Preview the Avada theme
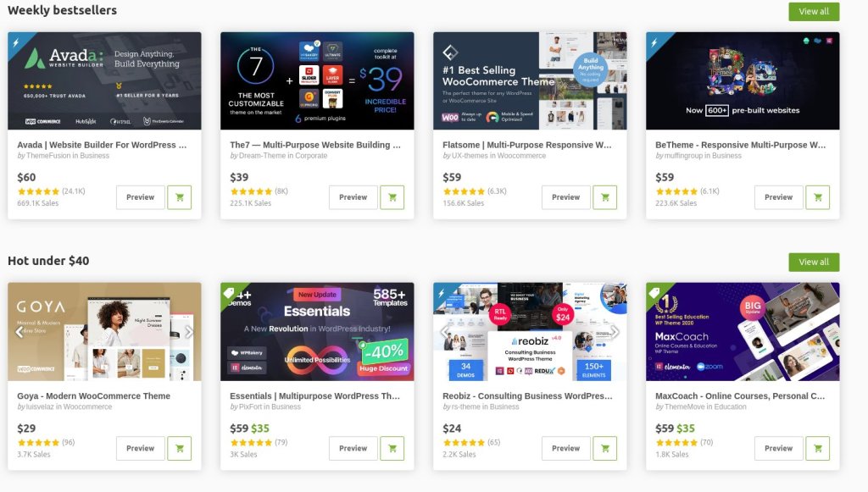 click(140, 197)
